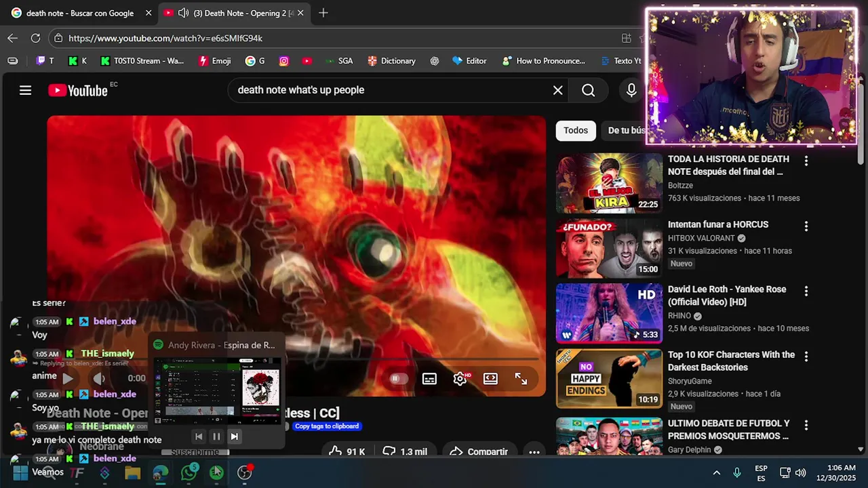868x488 pixels.
Task: Run search with the magnifier button
Action: (x=588, y=90)
